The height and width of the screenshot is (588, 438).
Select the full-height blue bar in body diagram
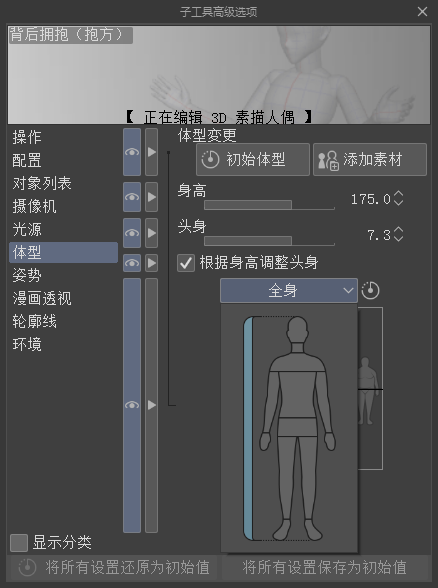(248, 428)
